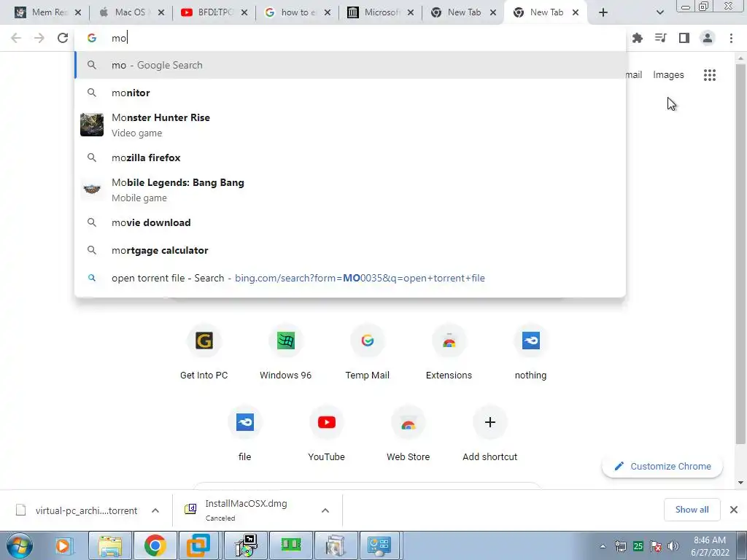
Task: Open the Web Store shortcut tile
Action: 409,433
